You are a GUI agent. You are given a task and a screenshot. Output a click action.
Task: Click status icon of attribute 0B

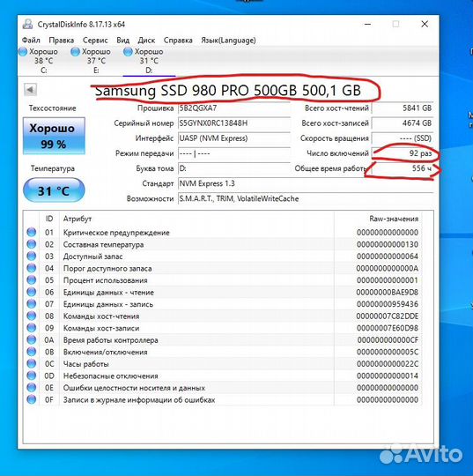(x=31, y=352)
